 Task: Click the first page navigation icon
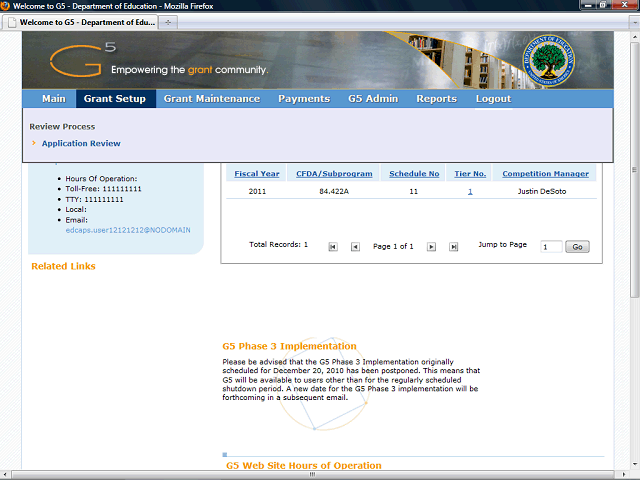point(333,247)
